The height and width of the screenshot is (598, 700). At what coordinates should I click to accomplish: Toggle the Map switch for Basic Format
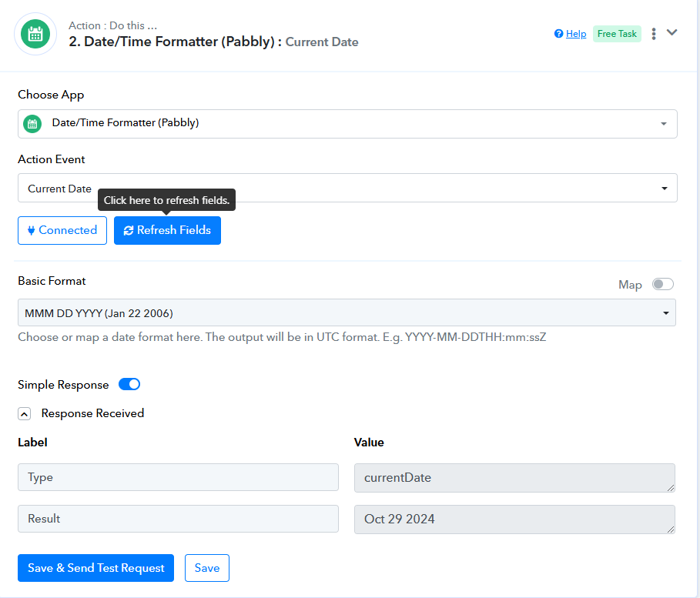(662, 284)
